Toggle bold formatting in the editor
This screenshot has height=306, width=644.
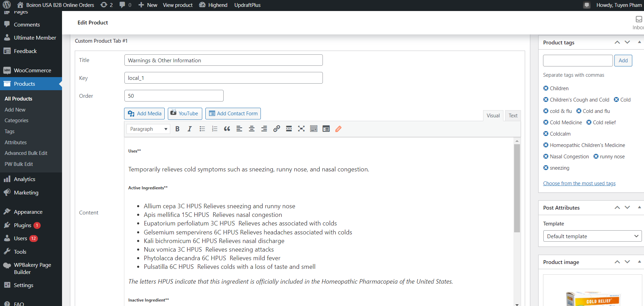coord(177,129)
